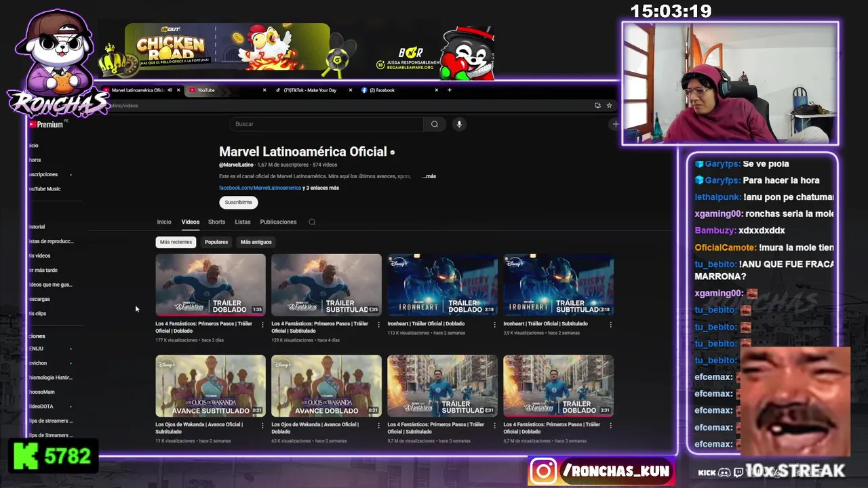Select the channel Videos tab
Viewport: 868px width, 488px height.
190,222
